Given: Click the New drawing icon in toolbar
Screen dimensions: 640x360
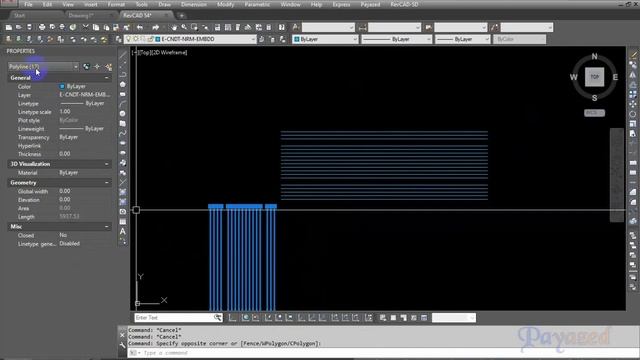Looking at the screenshot, I should click(9, 27).
